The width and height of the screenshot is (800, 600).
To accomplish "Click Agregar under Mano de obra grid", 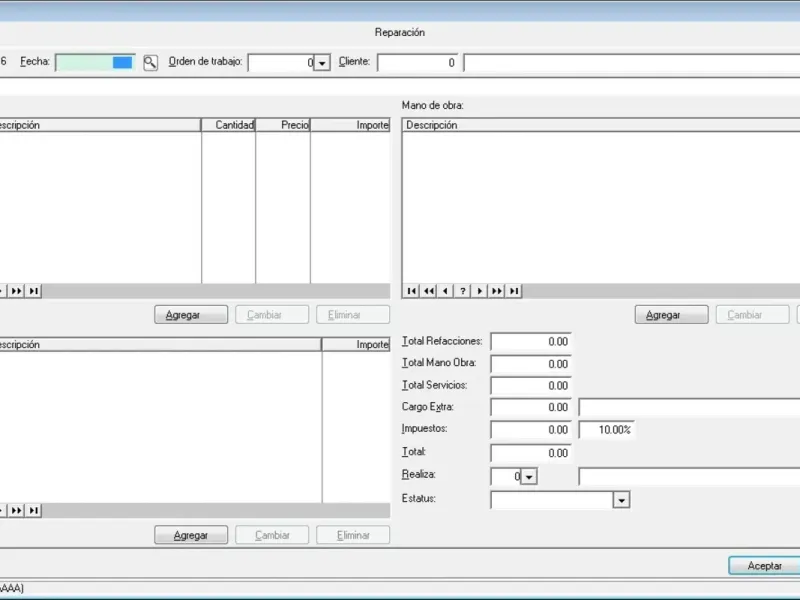I will tap(671, 315).
